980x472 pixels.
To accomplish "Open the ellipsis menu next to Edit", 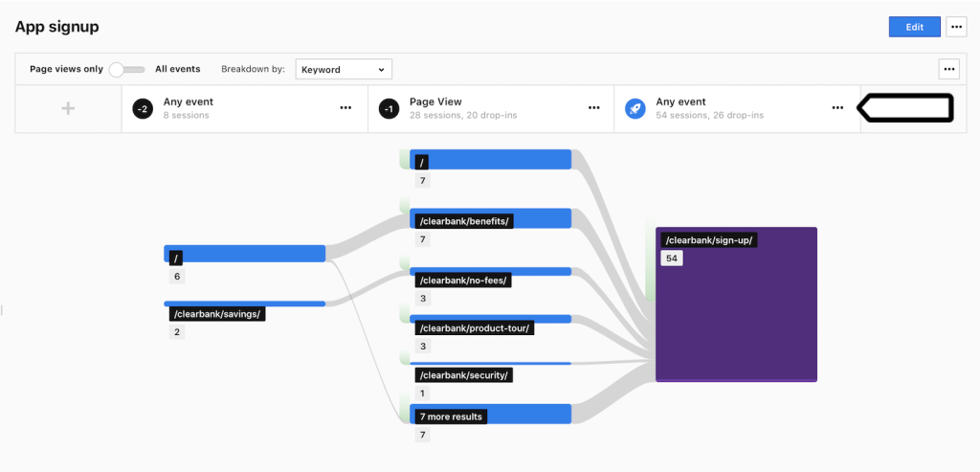I will point(956,27).
